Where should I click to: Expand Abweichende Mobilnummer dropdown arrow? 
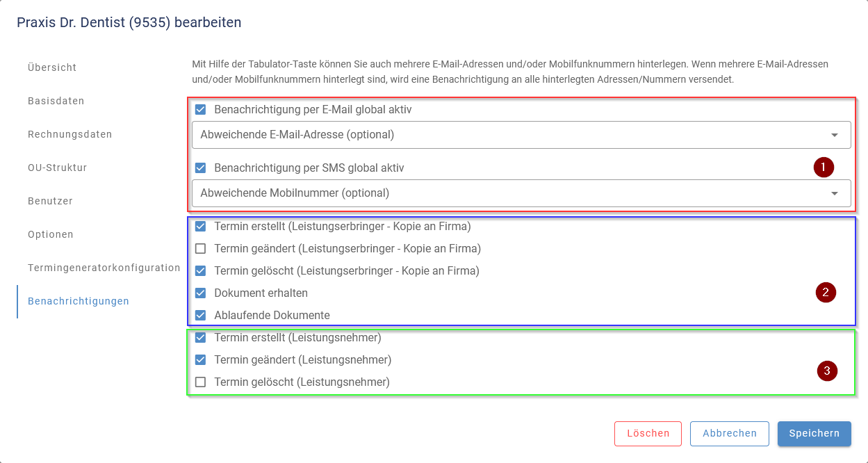835,193
